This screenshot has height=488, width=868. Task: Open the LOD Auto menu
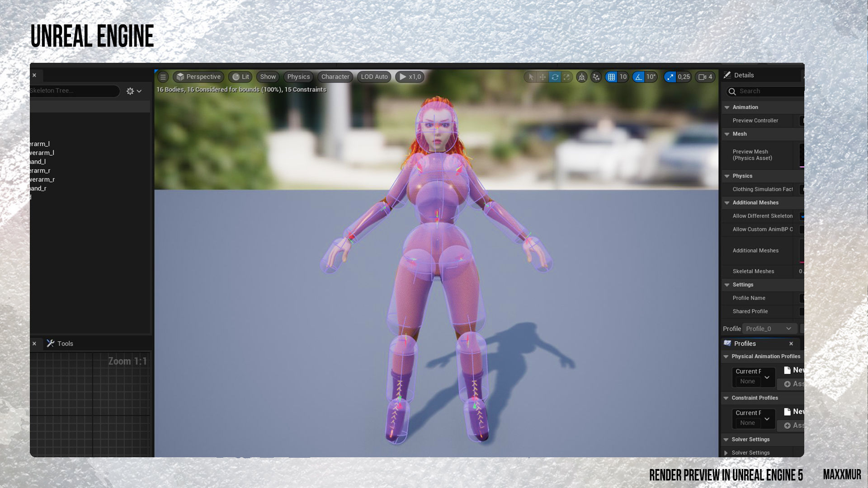374,77
